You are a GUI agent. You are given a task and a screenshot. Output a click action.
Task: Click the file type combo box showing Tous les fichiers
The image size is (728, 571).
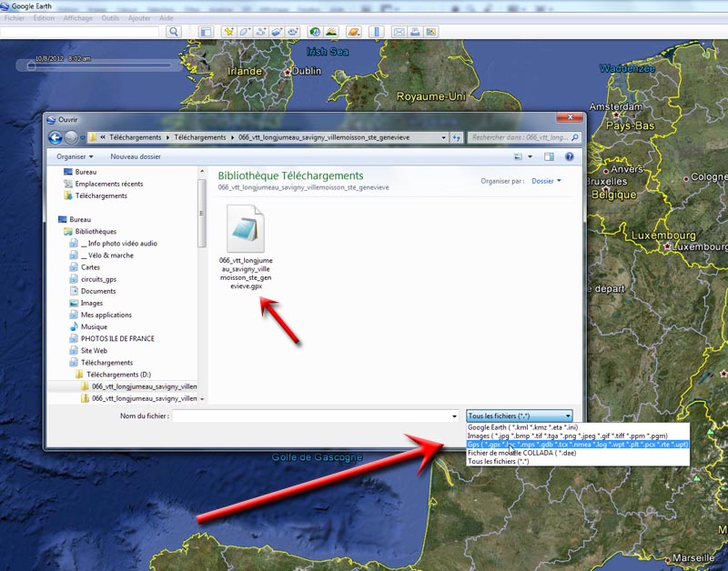[x=519, y=416]
